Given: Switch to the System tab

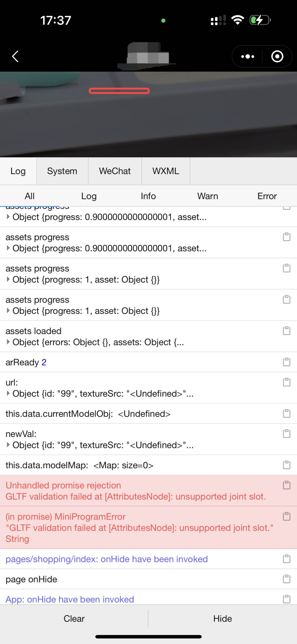Looking at the screenshot, I should [x=62, y=171].
